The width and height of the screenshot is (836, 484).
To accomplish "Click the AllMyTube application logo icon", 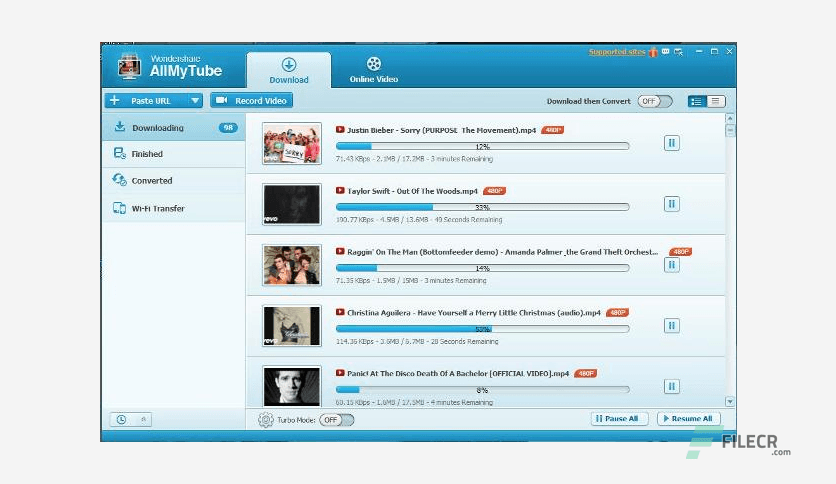I will coord(129,66).
